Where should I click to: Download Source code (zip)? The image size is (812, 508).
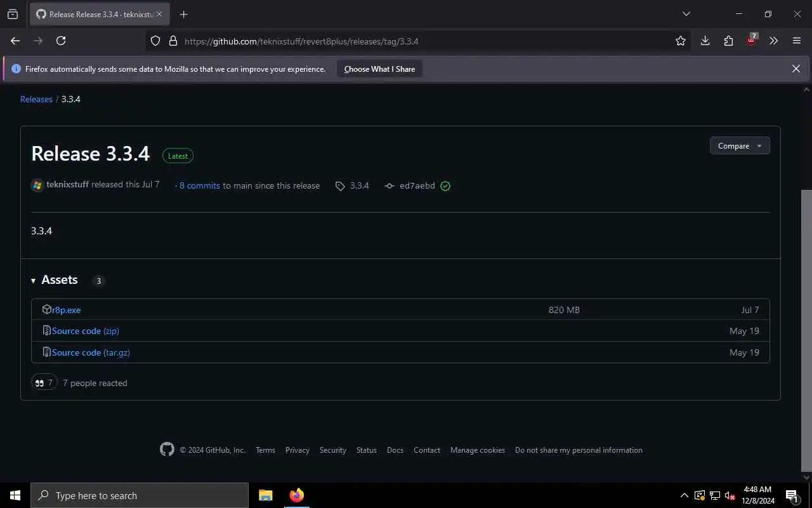85,331
